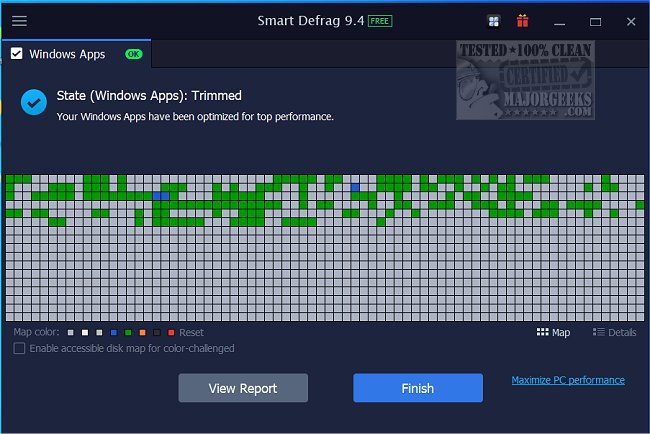
Task: Click the green OK status badge
Action: pos(133,54)
